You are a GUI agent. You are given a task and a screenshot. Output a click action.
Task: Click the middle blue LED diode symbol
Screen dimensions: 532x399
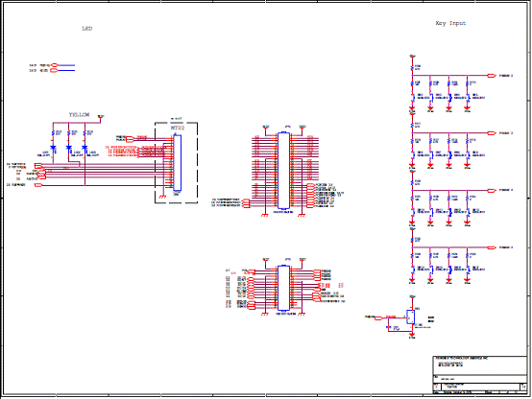69,148
